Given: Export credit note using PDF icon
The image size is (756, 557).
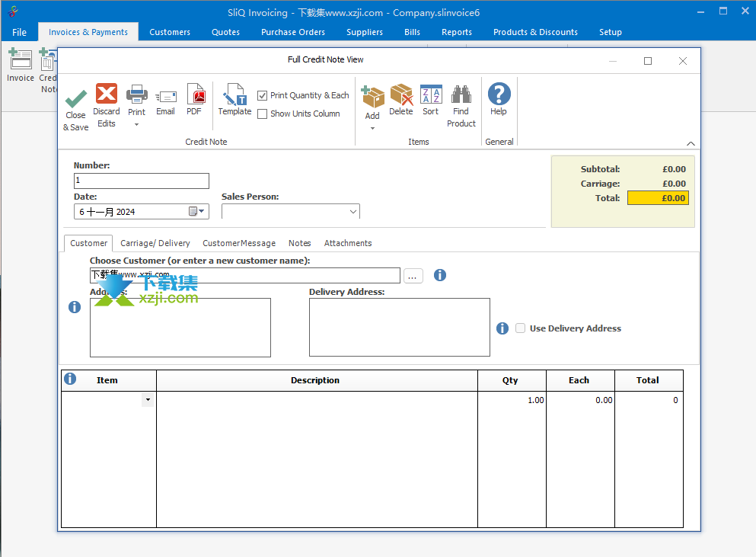Looking at the screenshot, I should (x=194, y=95).
